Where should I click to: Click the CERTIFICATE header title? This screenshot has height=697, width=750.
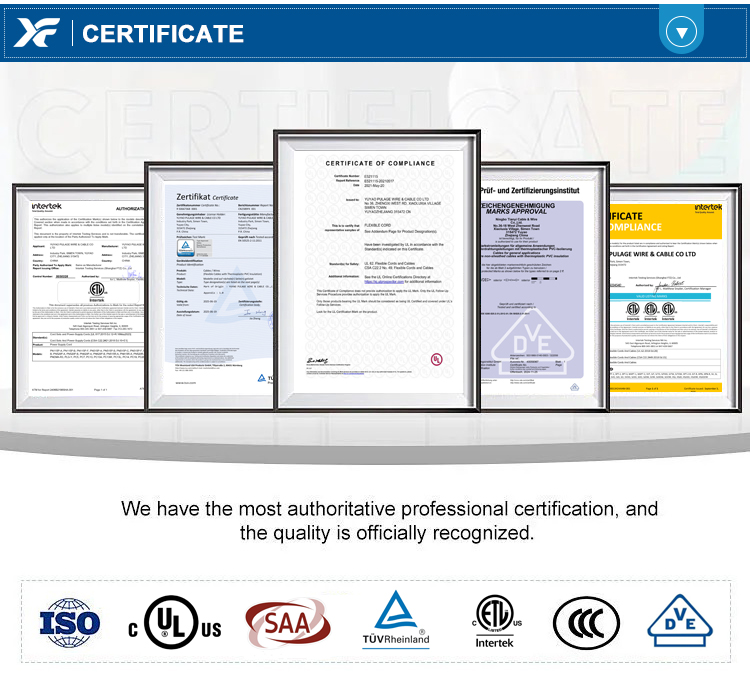click(x=163, y=33)
